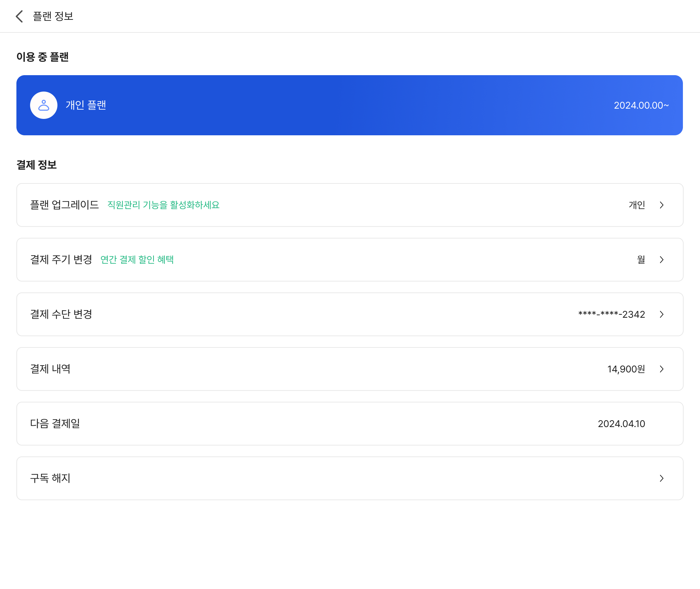Click the 다음 결제일 label

pyautogui.click(x=55, y=424)
